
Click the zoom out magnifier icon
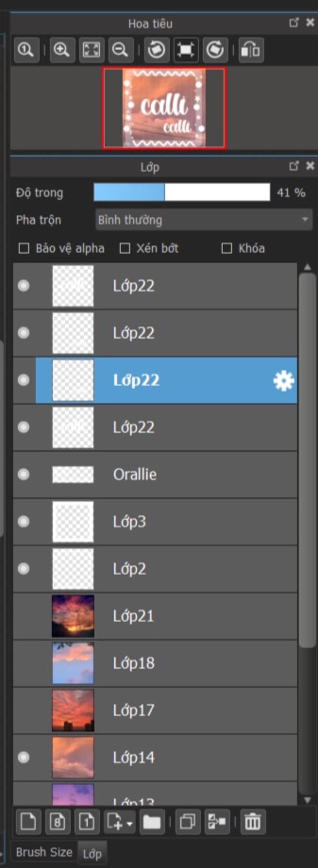coord(120,50)
